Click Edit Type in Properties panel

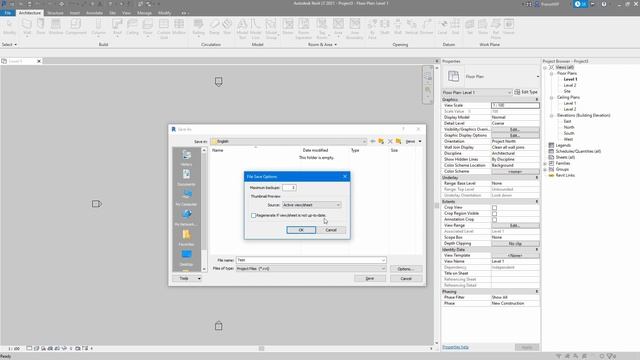pyautogui.click(x=526, y=92)
